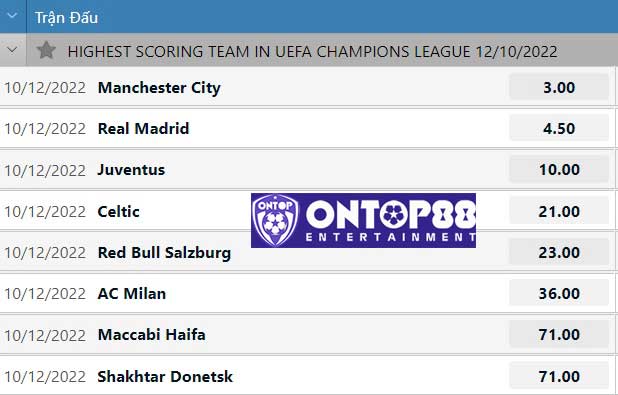Screen dimensions: 618x395
Task: Favorite the market with the star icon
Action: [x=46, y=50]
